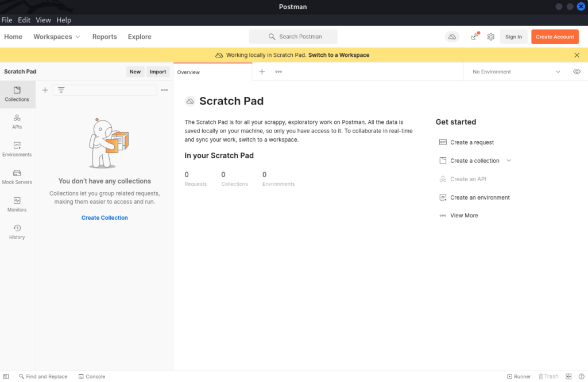
Task: Open the capture requests satellite icon
Action: (x=475, y=36)
